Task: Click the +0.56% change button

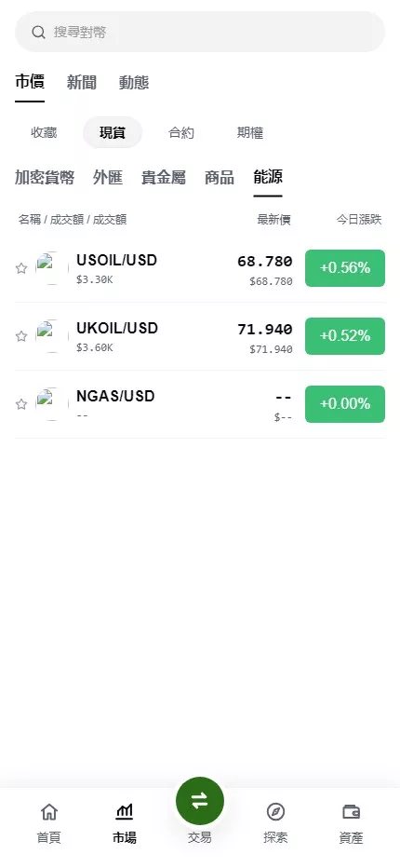Action: tap(345, 268)
